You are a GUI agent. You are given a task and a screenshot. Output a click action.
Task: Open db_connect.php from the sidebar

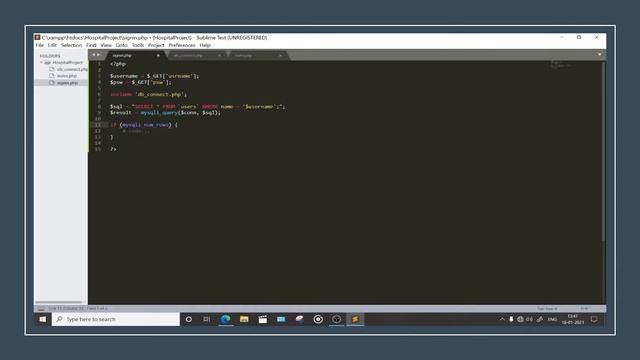72,69
